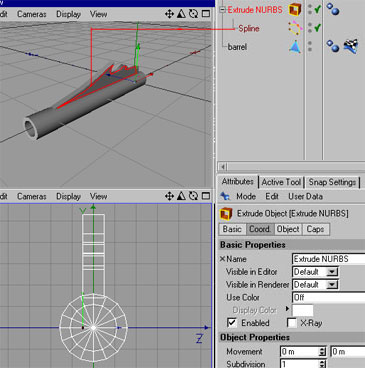Click the Name input field
The height and width of the screenshot is (368, 365).
(328, 259)
